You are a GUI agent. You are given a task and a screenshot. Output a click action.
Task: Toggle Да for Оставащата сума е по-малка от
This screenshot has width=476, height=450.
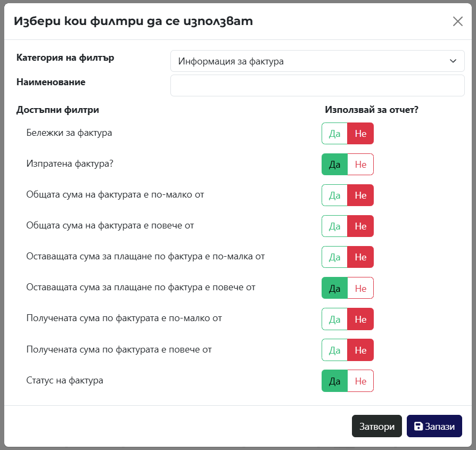334,257
